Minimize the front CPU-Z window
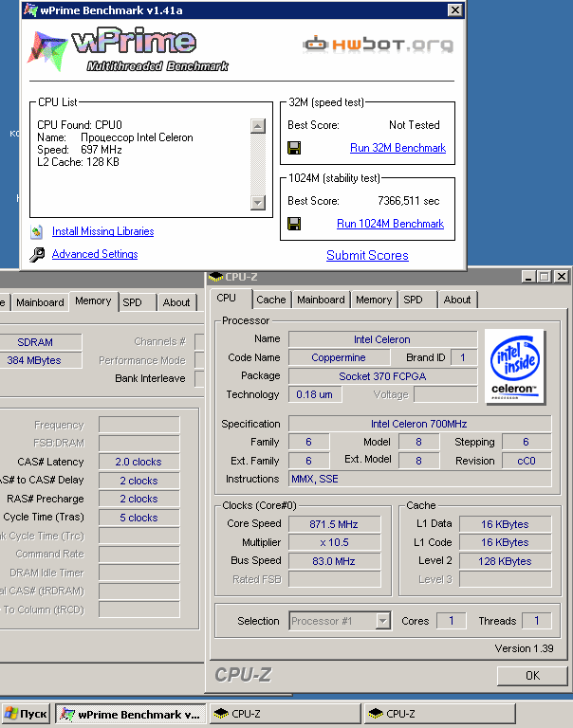Image resolution: width=573 pixels, height=728 pixels. [527, 277]
